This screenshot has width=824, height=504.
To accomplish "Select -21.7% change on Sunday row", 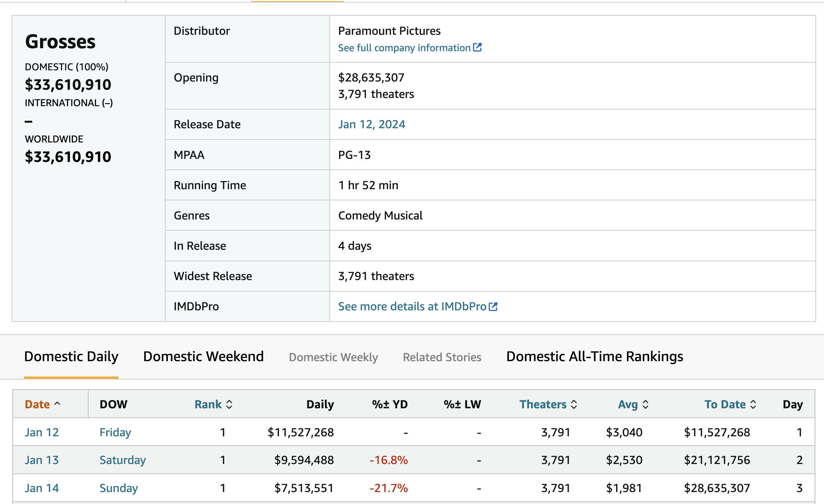I will point(388,488).
